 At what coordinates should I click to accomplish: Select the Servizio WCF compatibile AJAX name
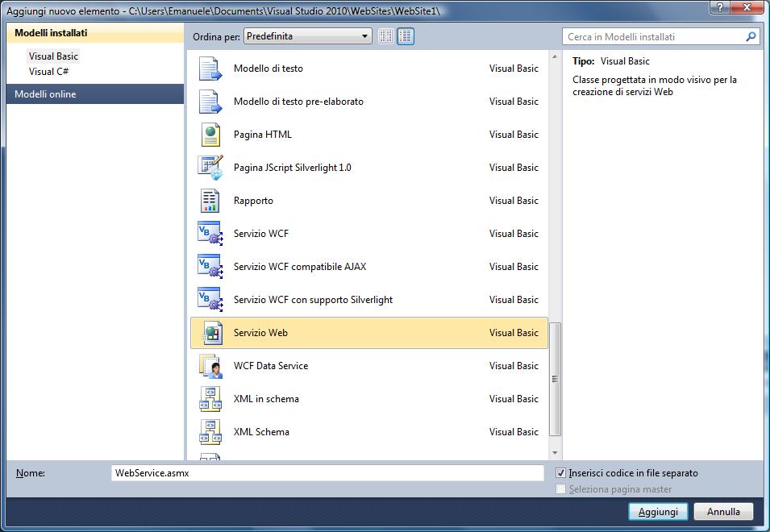(x=300, y=267)
